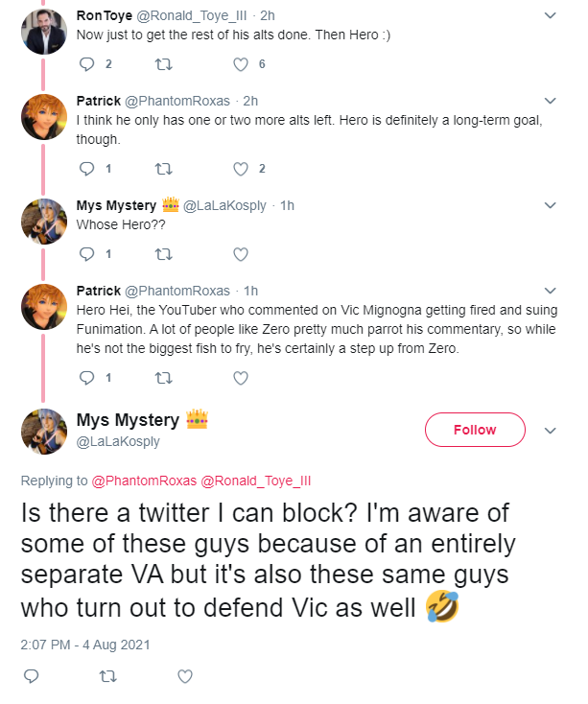Viewport: 588px width, 704px height.
Task: Follow Mys Mystery
Action: [475, 430]
